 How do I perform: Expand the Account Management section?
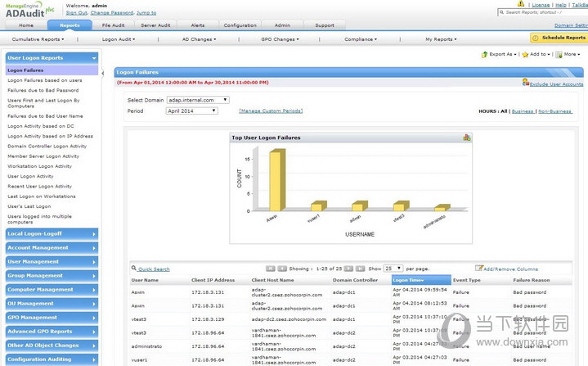(x=52, y=248)
